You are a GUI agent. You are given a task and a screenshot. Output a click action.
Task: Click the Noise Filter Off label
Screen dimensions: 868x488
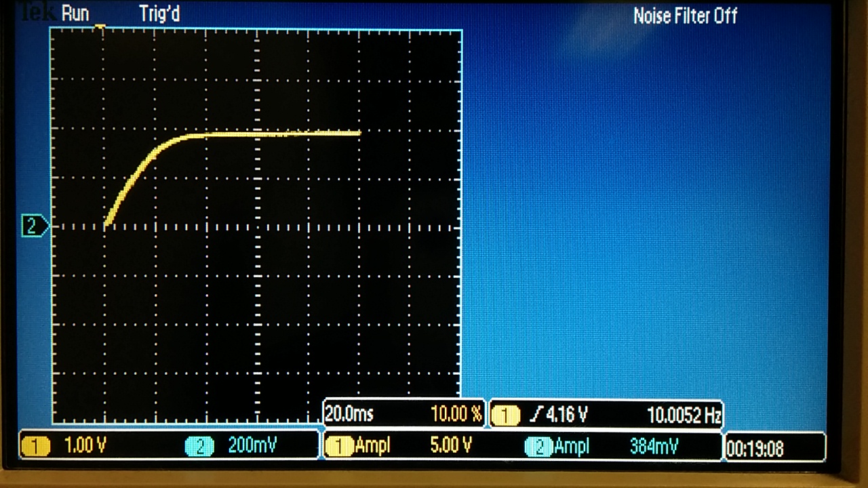(685, 16)
